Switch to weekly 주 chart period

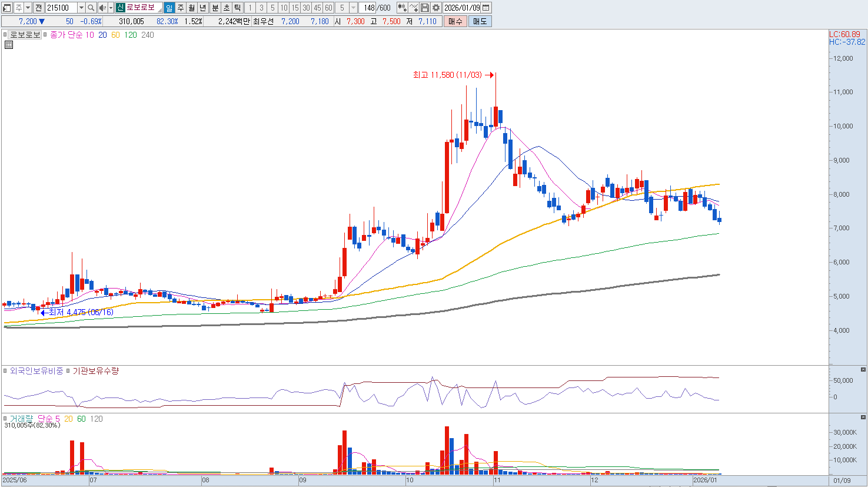click(x=181, y=8)
